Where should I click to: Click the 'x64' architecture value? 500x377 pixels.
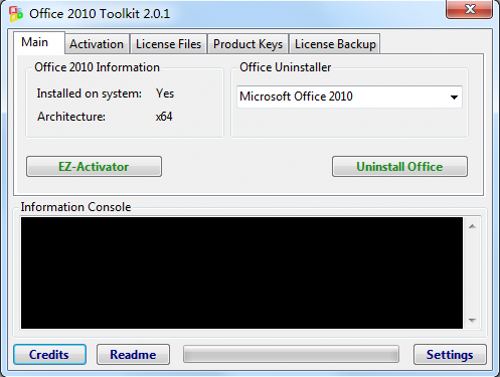[x=164, y=116]
